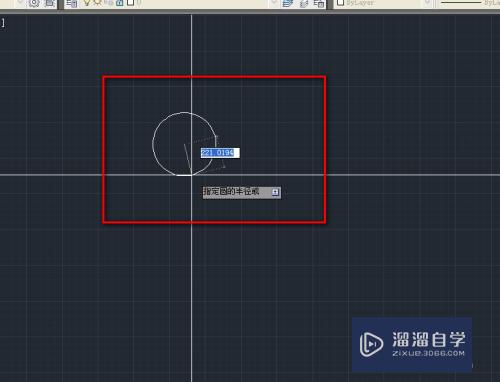Click the 指定圆的半径或 prompt text
The image size is (500, 382).
[231, 192]
